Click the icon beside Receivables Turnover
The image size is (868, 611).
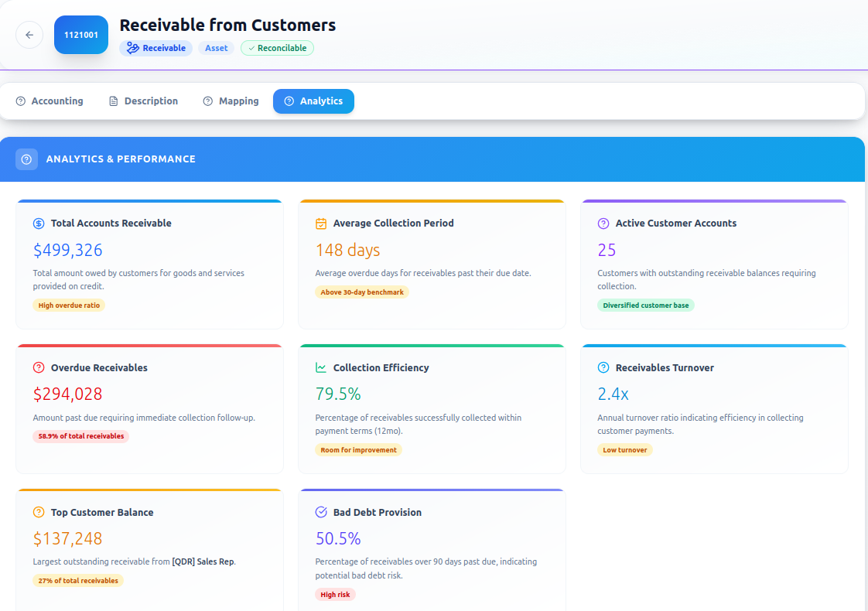point(603,367)
